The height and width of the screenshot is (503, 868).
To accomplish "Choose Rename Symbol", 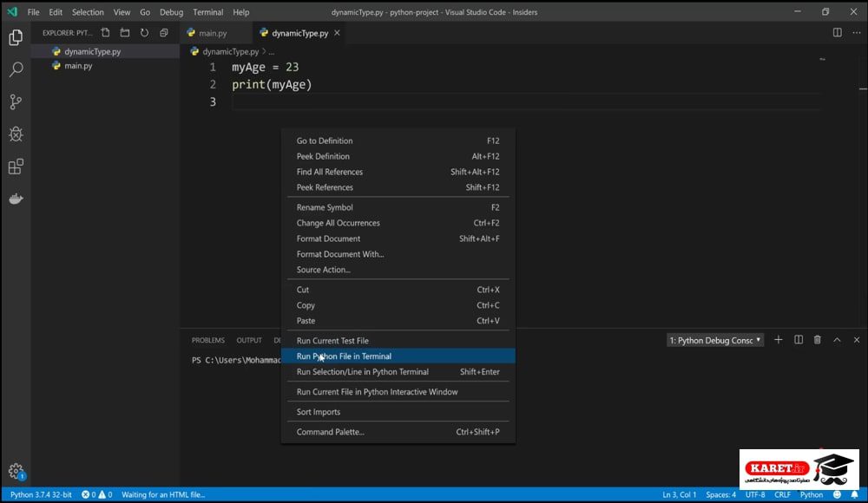I will click(398, 207).
